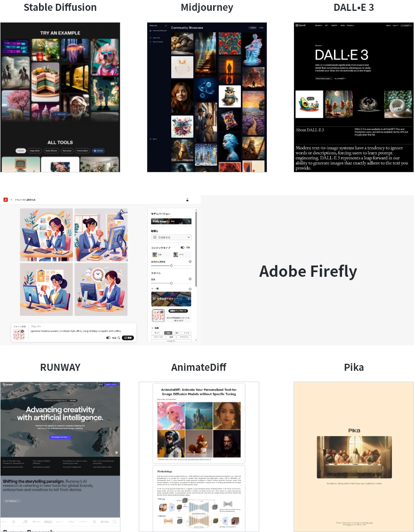This screenshot has height=532, width=414.
Task: Click the Runway logo in its header
Action: click(x=8, y=384)
